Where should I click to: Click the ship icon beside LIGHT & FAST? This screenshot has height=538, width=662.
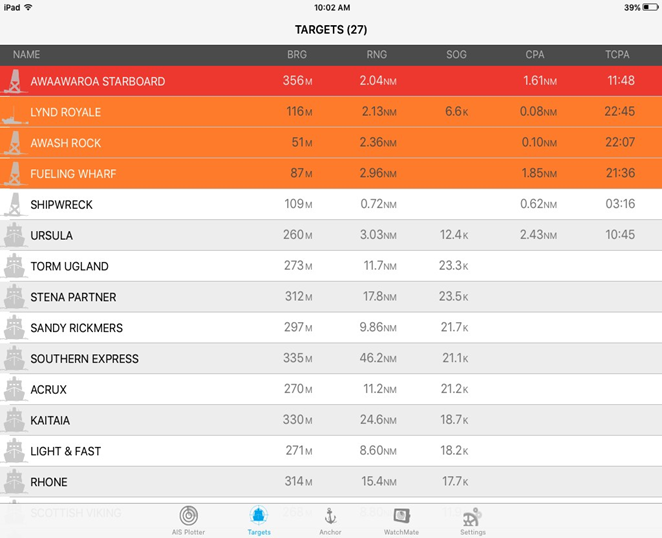coord(14,451)
